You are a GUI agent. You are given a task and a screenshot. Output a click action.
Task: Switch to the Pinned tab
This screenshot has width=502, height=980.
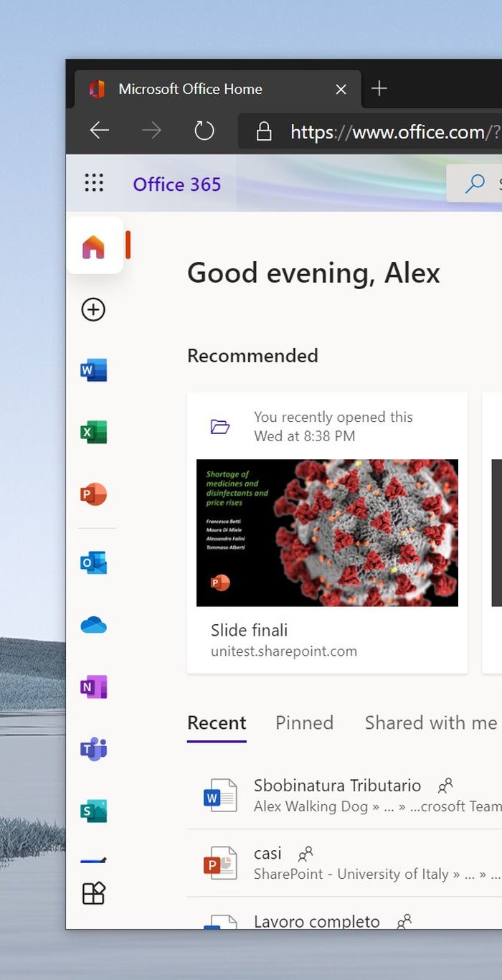tap(304, 722)
